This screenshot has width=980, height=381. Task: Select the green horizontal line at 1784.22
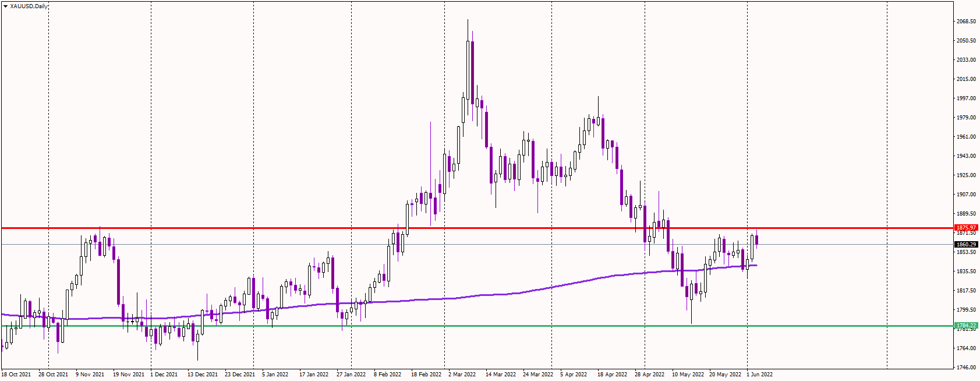click(x=477, y=326)
